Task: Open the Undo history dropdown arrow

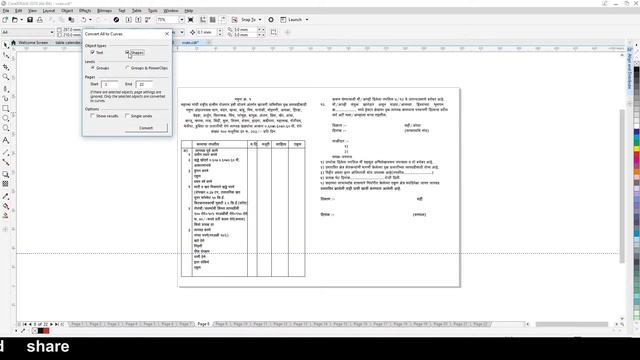Action: [90, 20]
